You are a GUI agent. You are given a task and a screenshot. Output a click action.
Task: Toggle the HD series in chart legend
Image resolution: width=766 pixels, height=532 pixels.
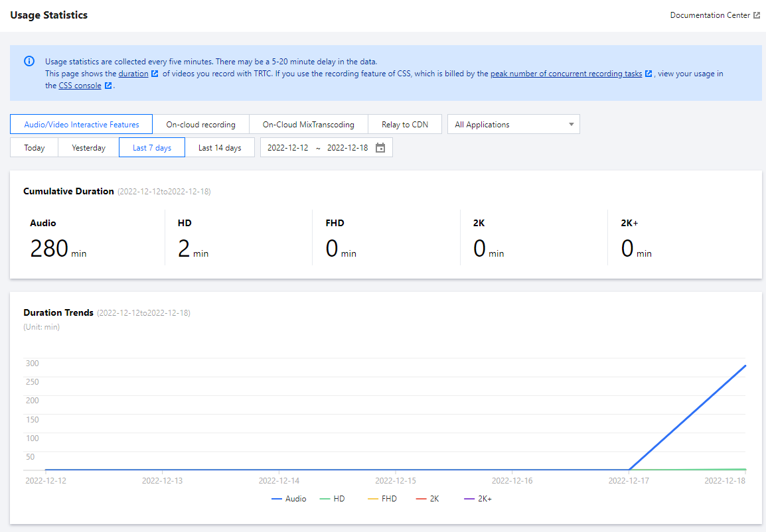[332, 498]
